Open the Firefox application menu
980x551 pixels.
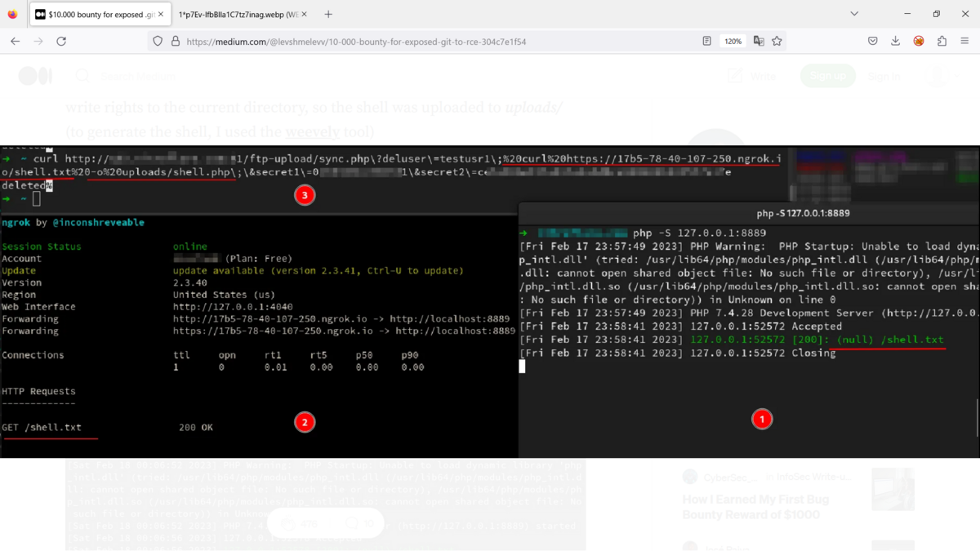coord(964,41)
